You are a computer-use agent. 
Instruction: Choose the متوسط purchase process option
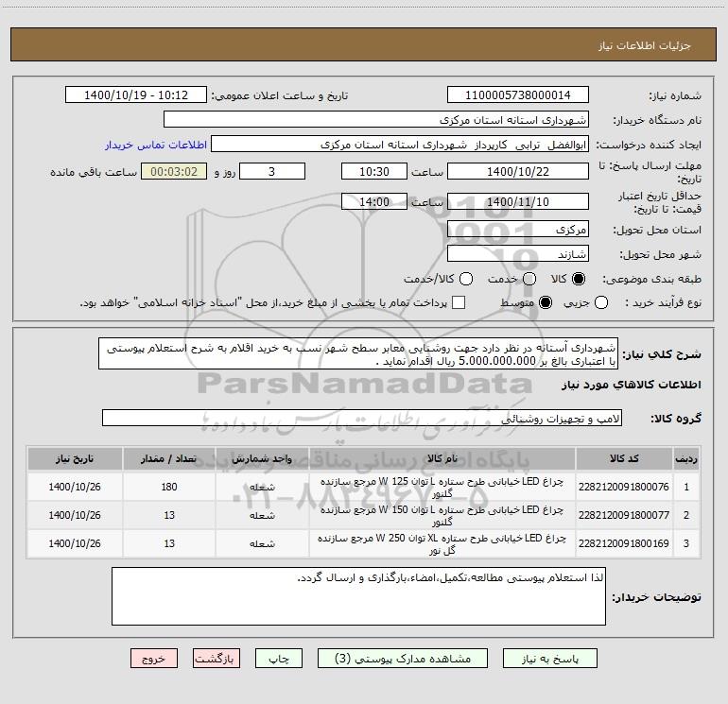tap(546, 302)
